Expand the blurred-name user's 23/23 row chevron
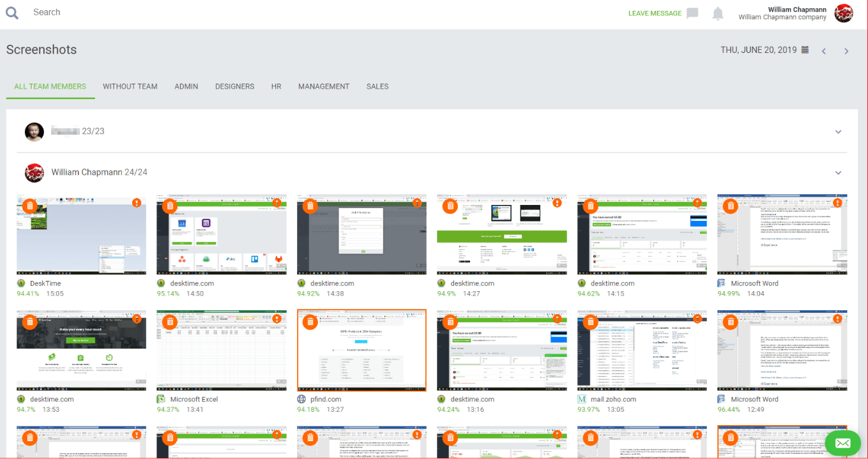This screenshot has height=459, width=868. pos(839,132)
